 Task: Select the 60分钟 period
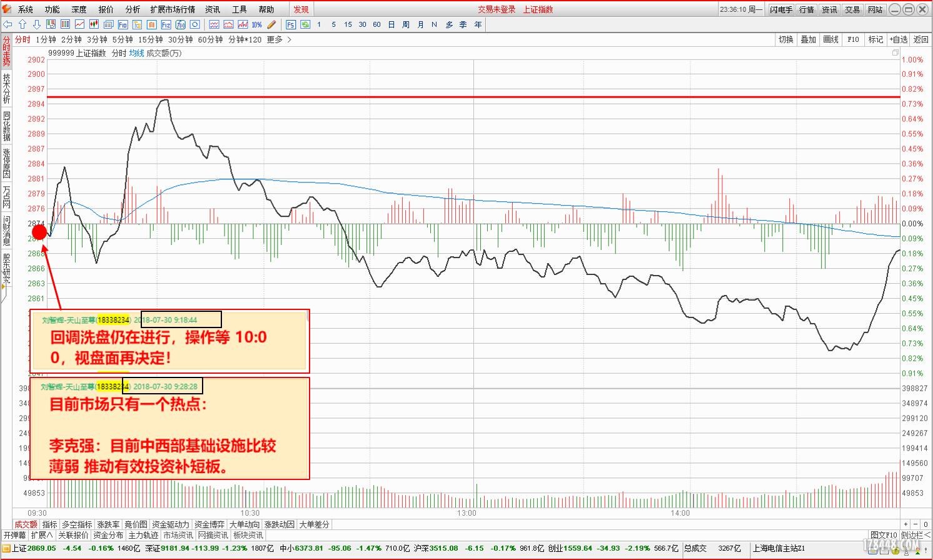point(211,39)
